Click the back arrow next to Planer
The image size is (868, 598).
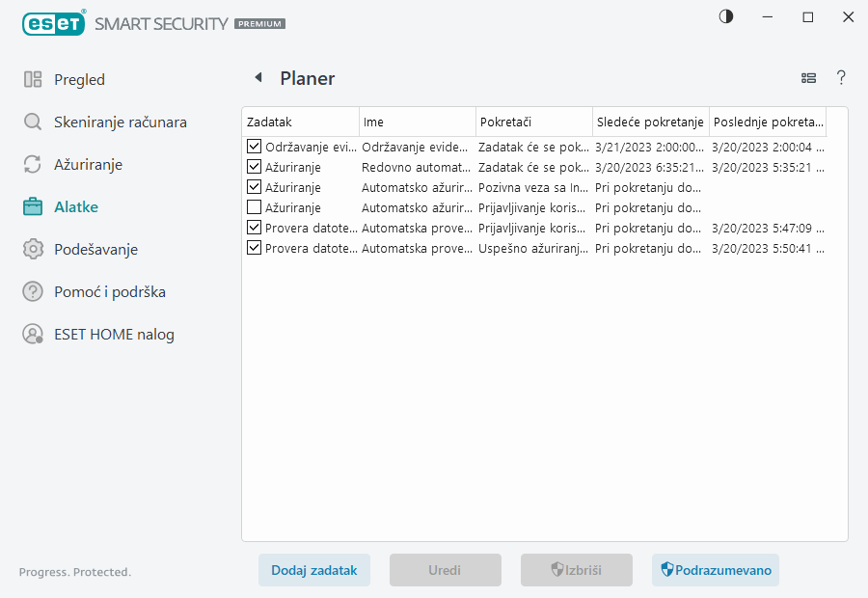258,77
